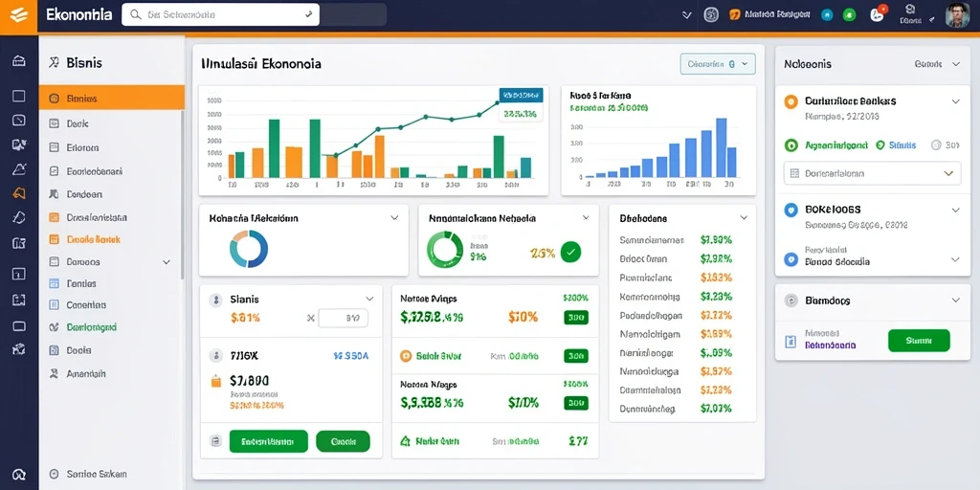This screenshot has width=980, height=490.
Task: Select the highlighted orange sidebar menu item
Action: [111, 99]
